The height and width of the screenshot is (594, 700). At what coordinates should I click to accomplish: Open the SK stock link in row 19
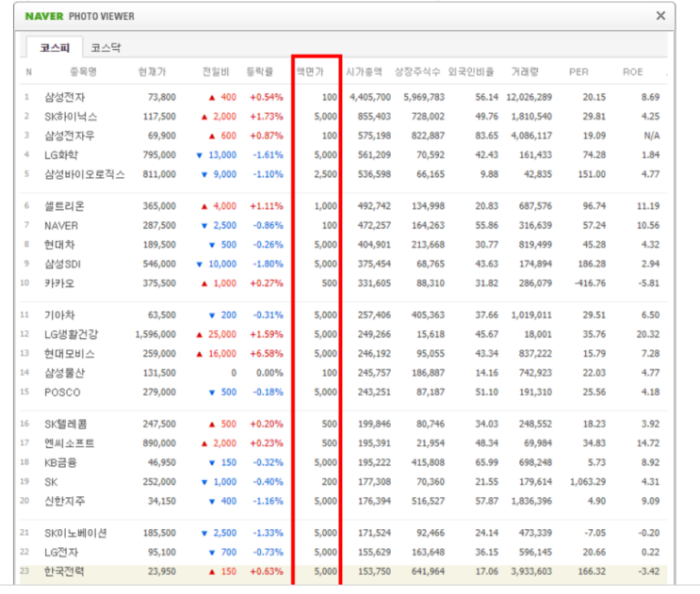pyautogui.click(x=51, y=482)
